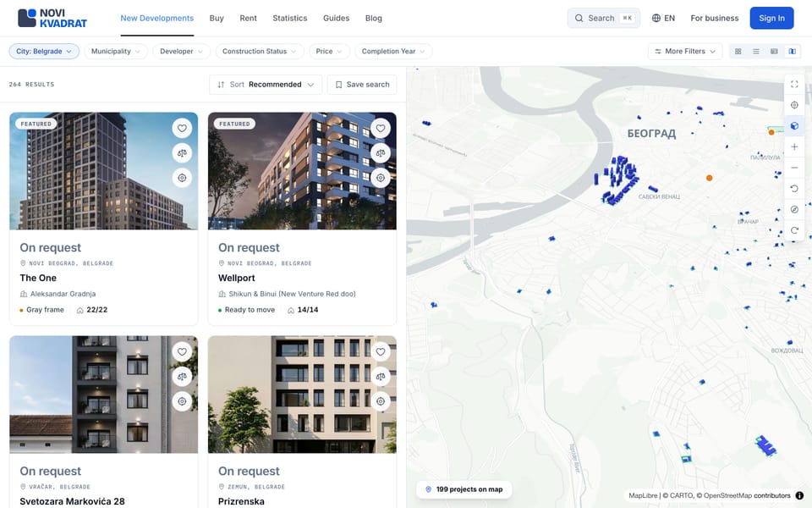This screenshot has height=508, width=812.
Task: Zoom out on the map
Action: point(794,168)
